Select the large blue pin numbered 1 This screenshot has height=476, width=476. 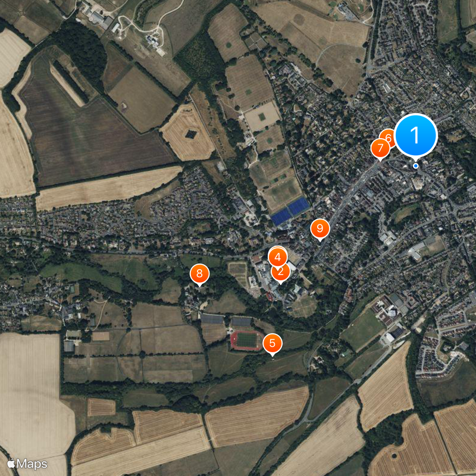(x=415, y=135)
